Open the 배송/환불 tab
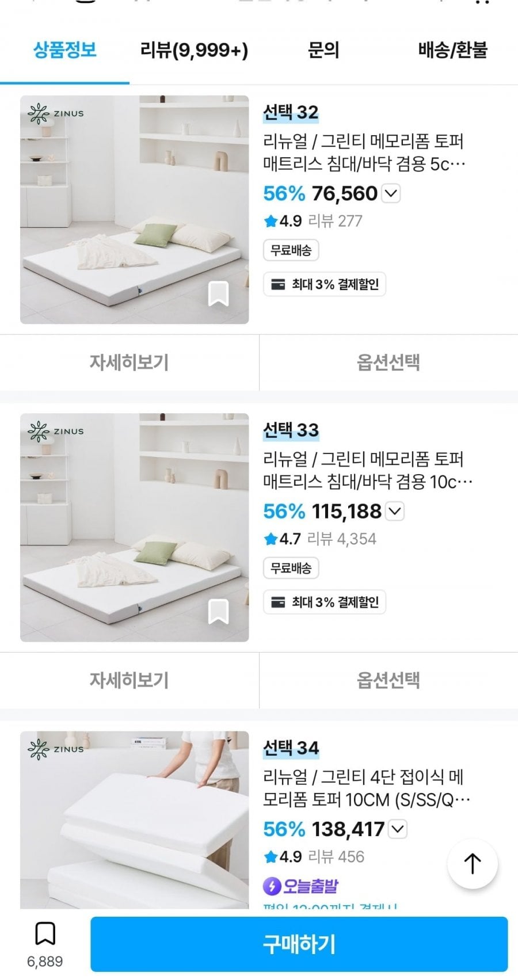Image resolution: width=518 pixels, height=980 pixels. pos(453,50)
